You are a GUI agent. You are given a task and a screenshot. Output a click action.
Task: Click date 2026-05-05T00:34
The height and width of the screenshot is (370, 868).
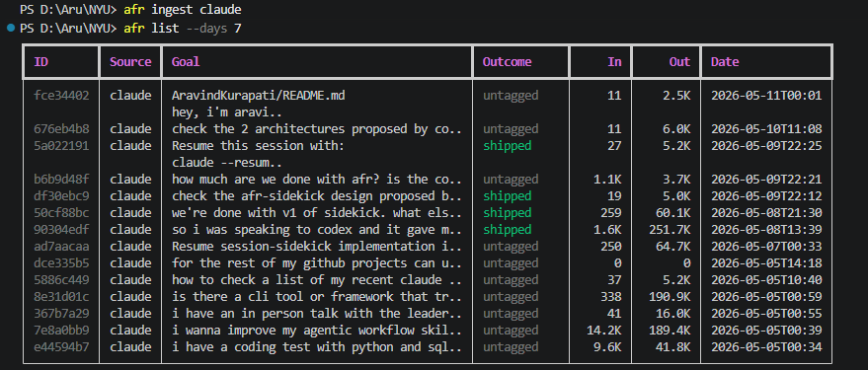pyautogui.click(x=766, y=346)
